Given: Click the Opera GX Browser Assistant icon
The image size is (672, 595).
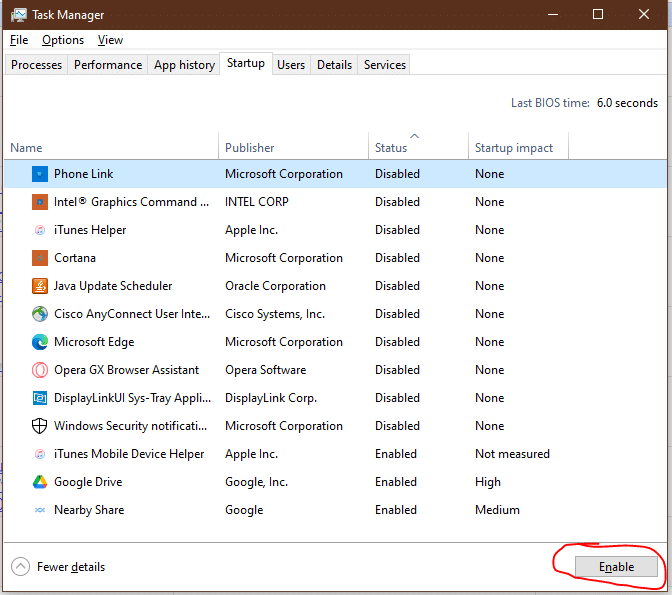Looking at the screenshot, I should tap(40, 370).
